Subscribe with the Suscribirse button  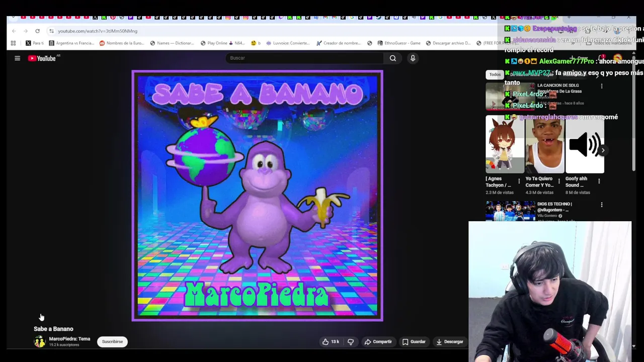click(112, 342)
